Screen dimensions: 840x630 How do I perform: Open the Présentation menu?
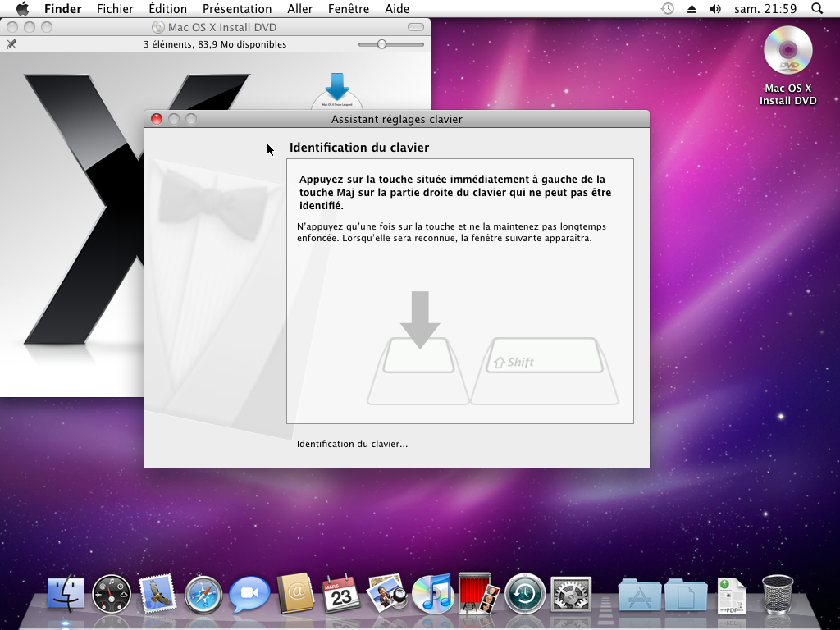pos(237,8)
